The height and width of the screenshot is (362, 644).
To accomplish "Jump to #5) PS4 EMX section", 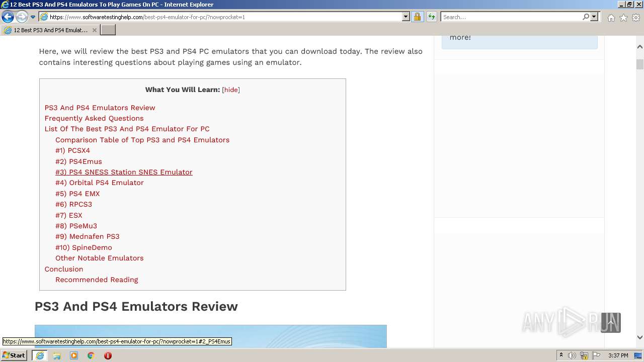I will click(x=77, y=194).
